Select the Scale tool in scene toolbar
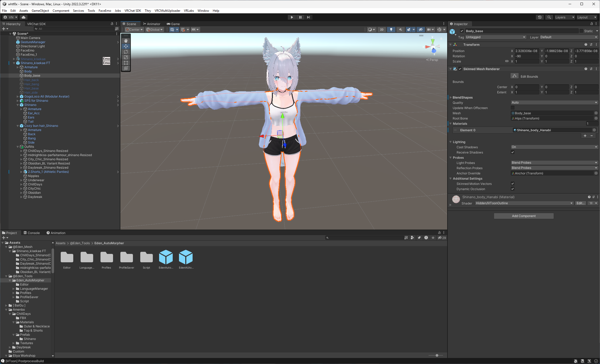Image resolution: width=600 pixels, height=364 pixels. 126,57
